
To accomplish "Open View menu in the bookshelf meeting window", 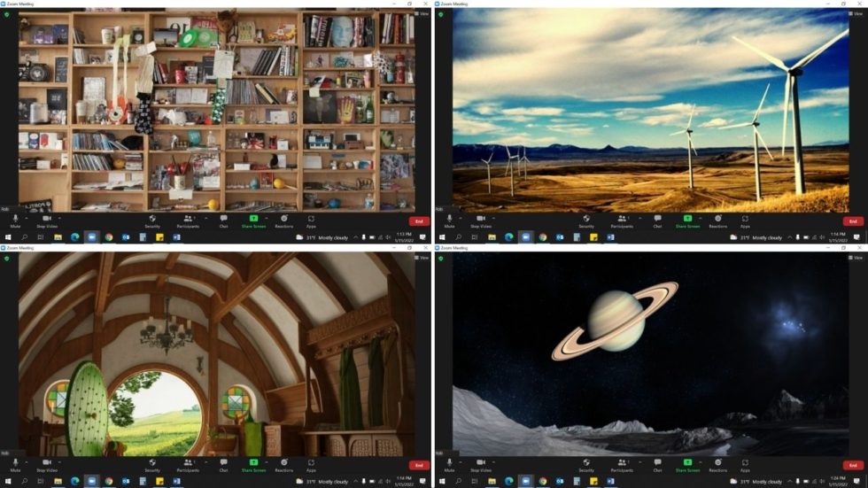I will [422, 14].
